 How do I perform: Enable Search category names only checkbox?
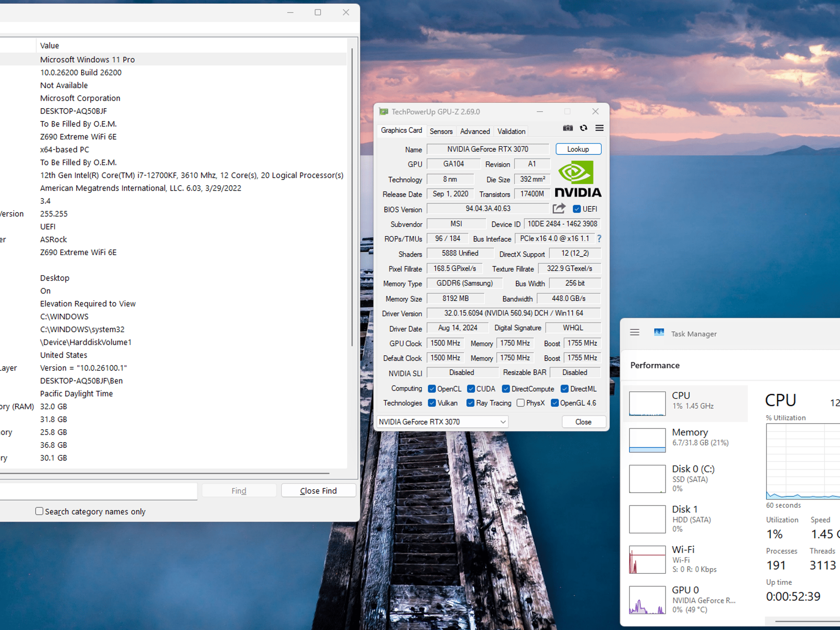pos(39,511)
